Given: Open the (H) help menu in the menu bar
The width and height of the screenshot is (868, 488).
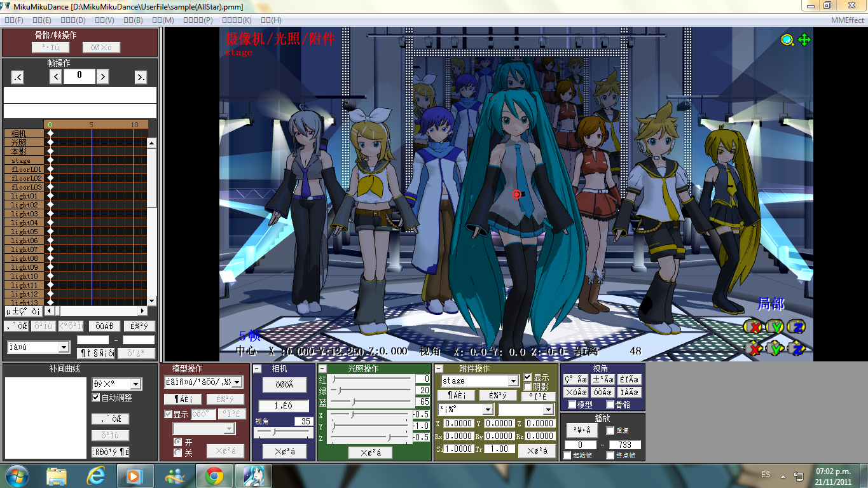Looking at the screenshot, I should point(271,20).
